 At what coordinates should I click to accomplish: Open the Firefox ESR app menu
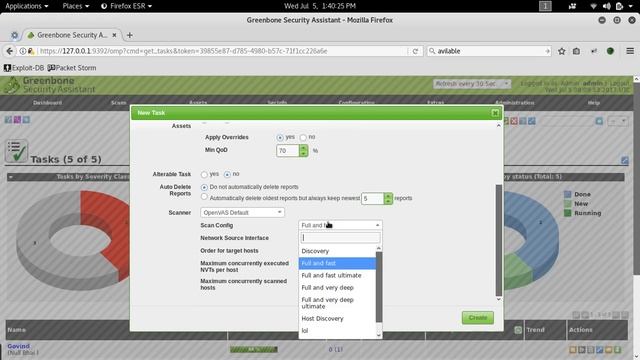[x=126, y=6]
